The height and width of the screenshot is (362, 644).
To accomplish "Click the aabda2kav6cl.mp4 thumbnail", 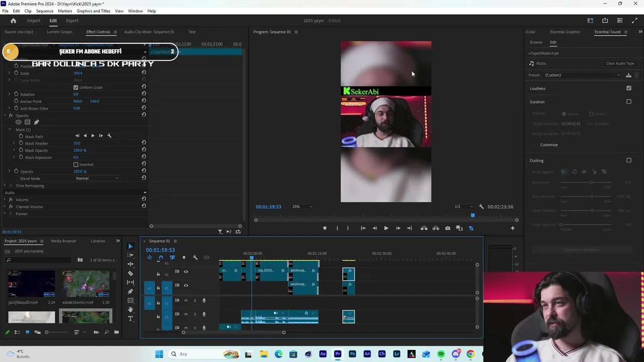I will tap(86, 284).
